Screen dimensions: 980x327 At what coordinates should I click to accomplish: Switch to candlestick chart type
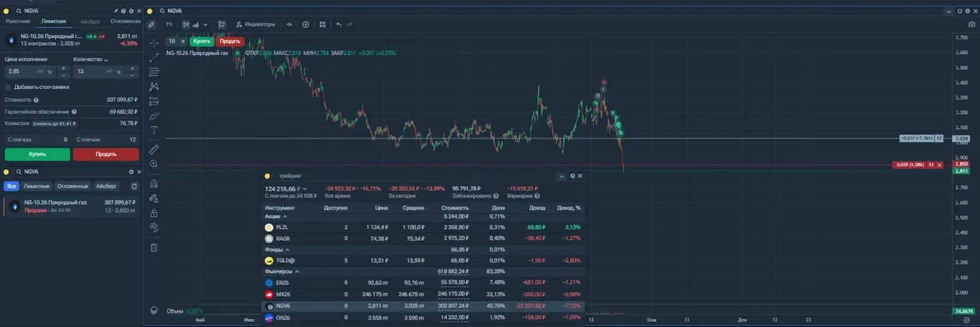coord(186,24)
